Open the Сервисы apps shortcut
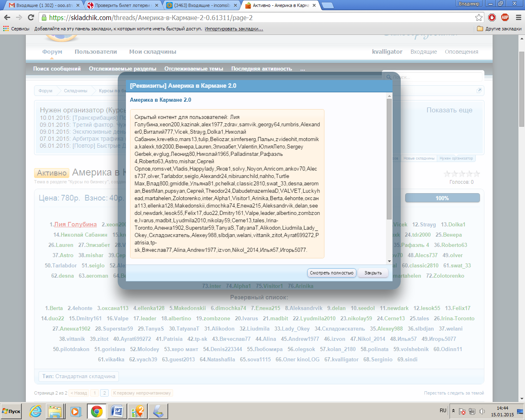This screenshot has width=525, height=420. click(16, 29)
